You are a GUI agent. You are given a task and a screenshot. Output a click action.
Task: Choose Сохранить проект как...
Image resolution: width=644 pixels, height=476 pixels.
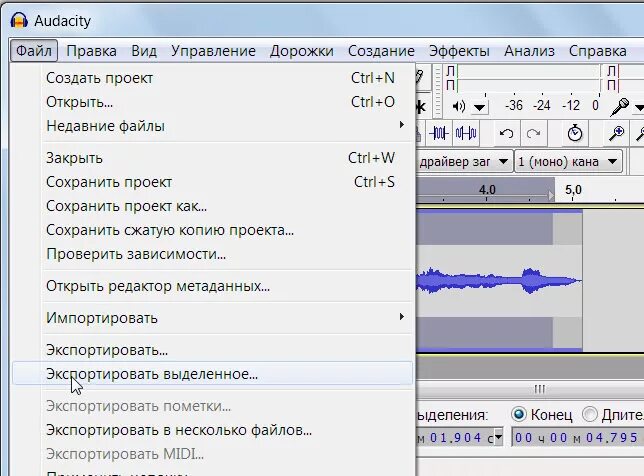click(x=212, y=206)
